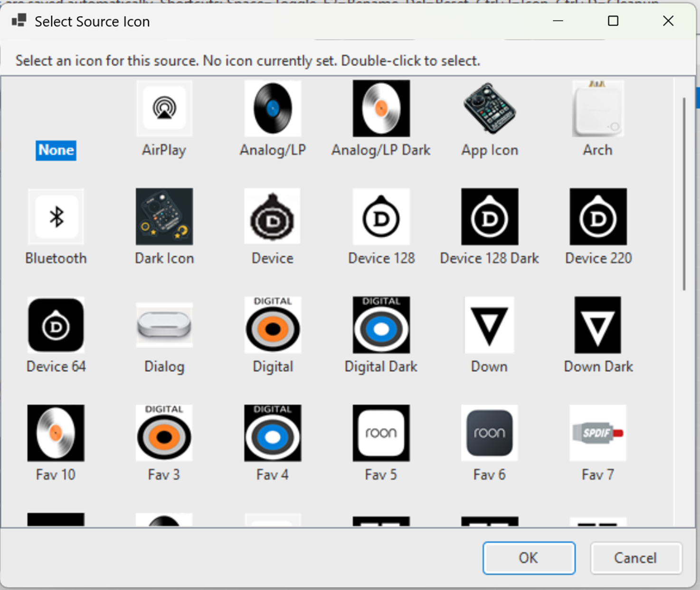Click the Bluetooth label text
Viewport: 700px width, 590px height.
click(56, 258)
